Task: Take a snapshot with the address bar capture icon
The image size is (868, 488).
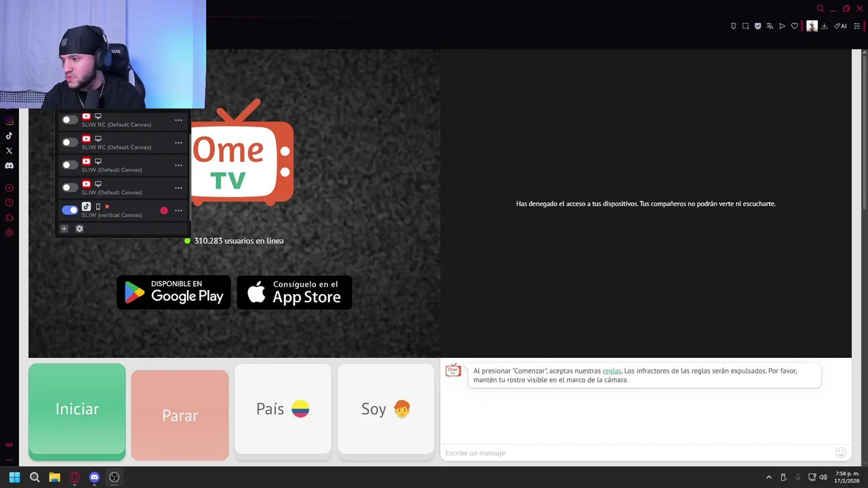Action: [x=745, y=26]
